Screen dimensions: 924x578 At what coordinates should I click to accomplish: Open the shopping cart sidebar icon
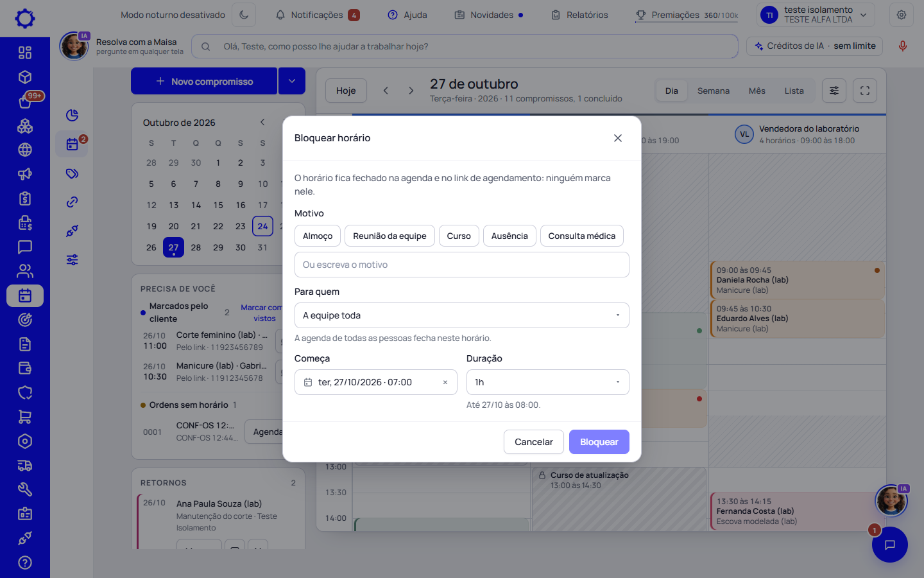pos(25,417)
